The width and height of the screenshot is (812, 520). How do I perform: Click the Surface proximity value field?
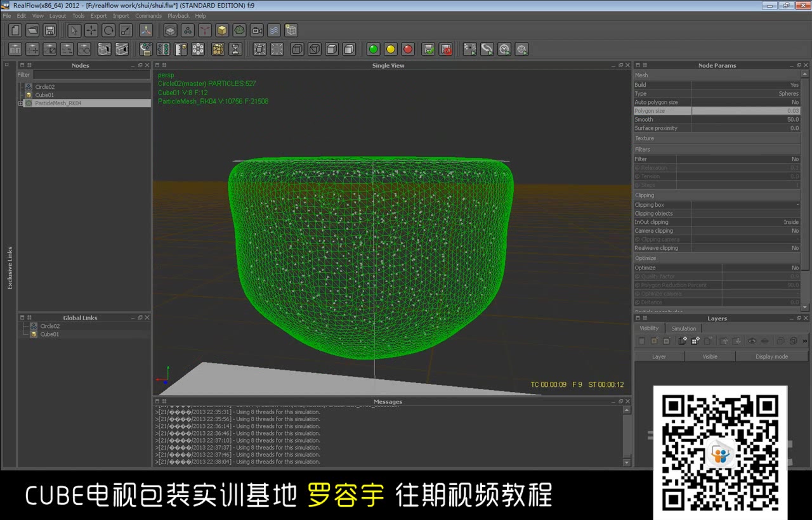pos(745,128)
